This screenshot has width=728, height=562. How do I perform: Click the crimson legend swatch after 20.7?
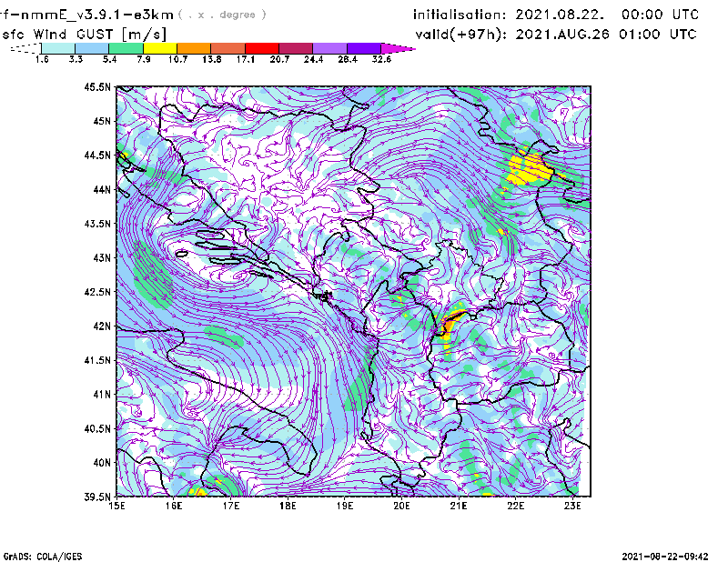[296, 47]
